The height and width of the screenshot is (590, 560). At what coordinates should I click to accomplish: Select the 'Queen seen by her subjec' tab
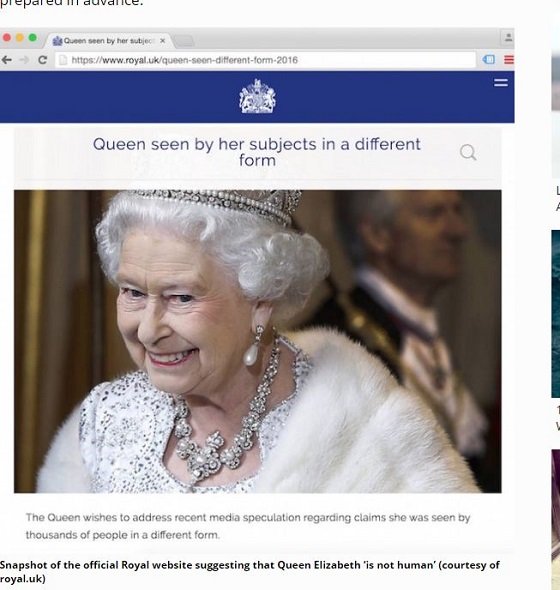click(x=108, y=41)
